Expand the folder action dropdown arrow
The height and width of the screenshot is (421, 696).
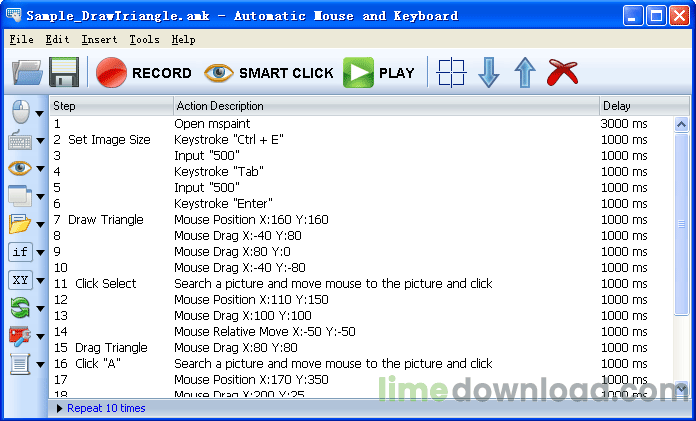40,225
